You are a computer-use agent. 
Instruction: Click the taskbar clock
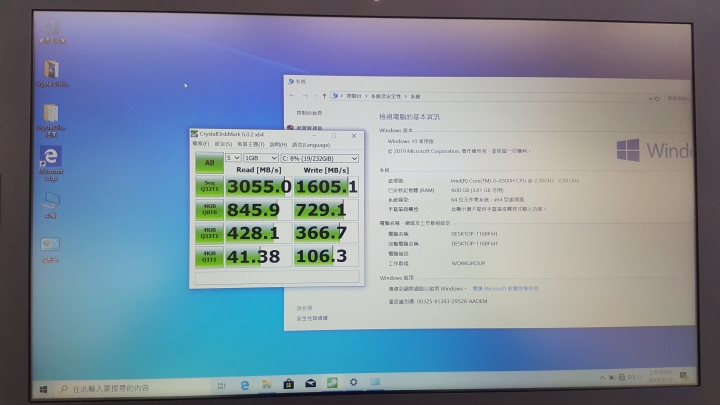(x=660, y=376)
